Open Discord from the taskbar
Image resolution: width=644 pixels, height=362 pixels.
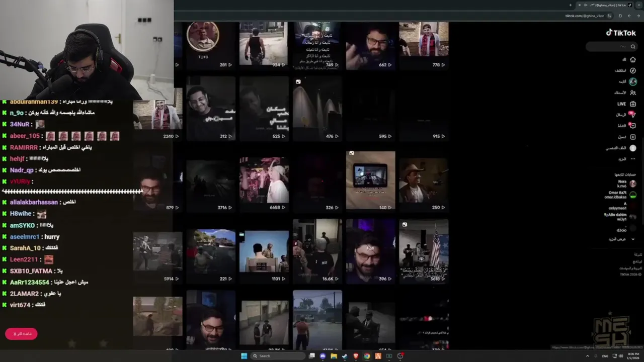coord(323,356)
